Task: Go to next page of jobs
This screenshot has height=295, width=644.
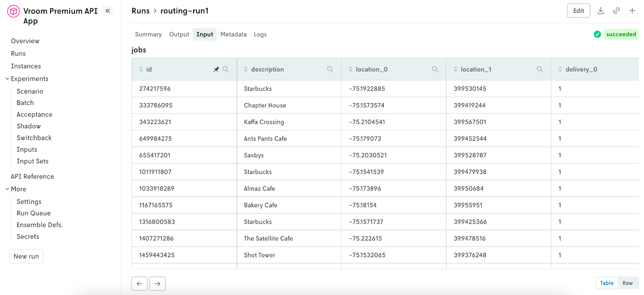Action: (x=157, y=284)
